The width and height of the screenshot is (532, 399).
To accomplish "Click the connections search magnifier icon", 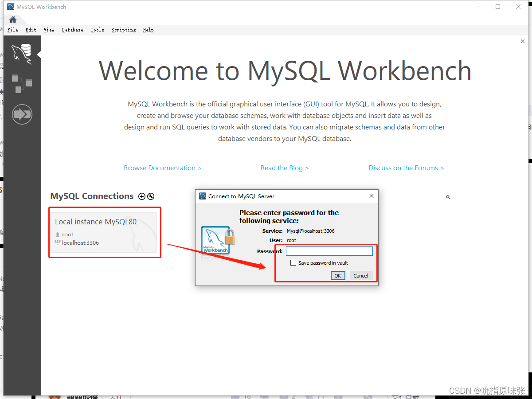I will [448, 197].
